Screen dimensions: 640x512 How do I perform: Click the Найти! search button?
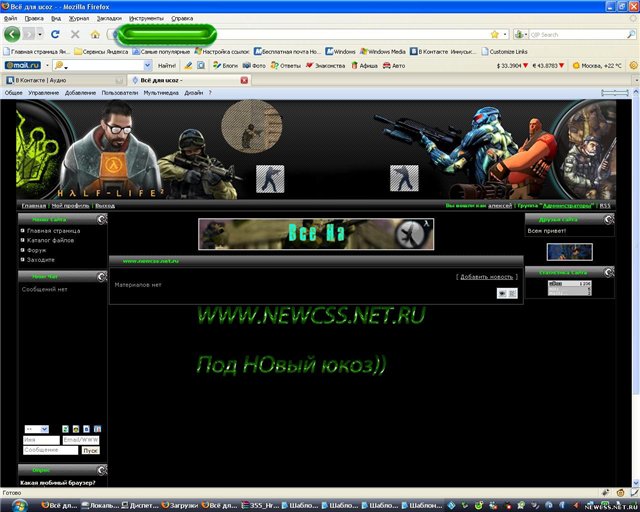(167, 65)
